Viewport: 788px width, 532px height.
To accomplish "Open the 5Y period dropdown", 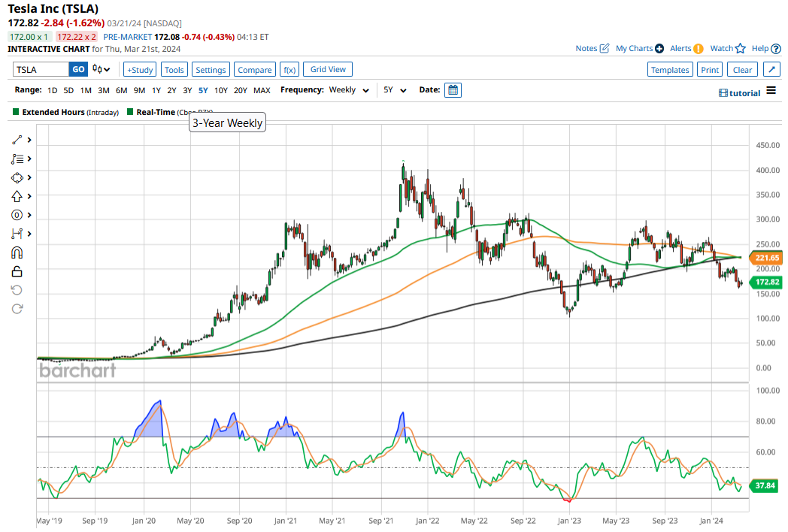I will (395, 89).
